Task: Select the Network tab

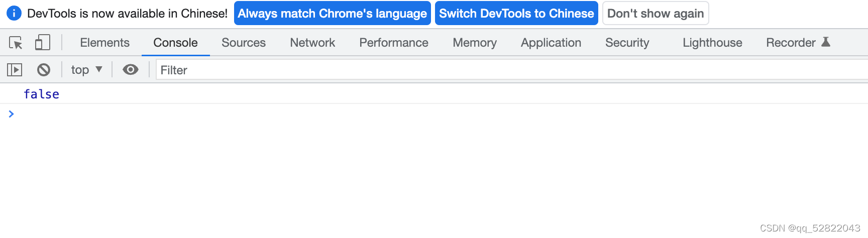Action: click(x=312, y=43)
